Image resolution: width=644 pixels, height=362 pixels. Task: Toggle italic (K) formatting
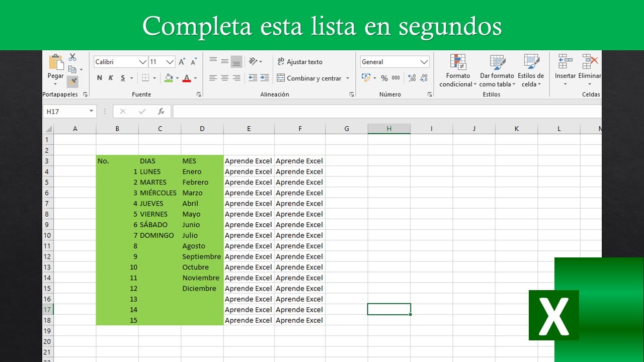click(x=111, y=78)
